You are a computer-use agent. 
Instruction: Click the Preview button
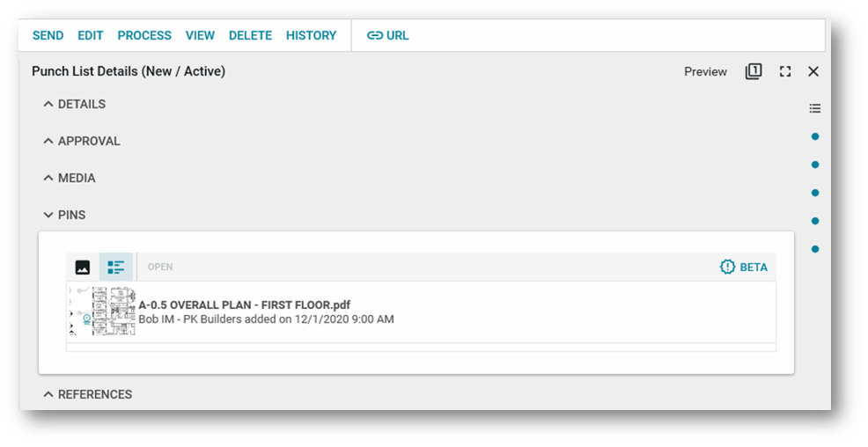tap(705, 72)
